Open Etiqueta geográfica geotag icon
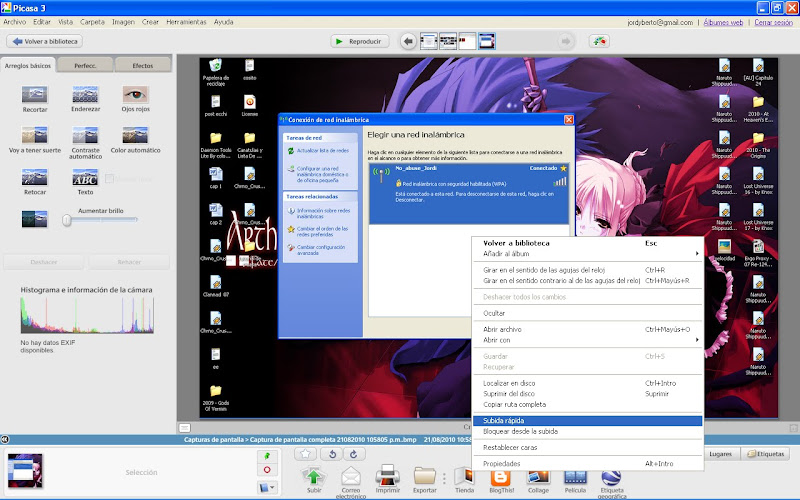Screen dimensions: 800x500 pyautogui.click(x=611, y=478)
